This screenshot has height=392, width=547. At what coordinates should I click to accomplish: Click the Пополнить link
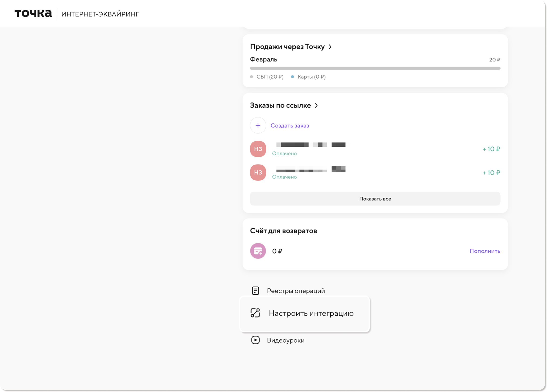(485, 251)
